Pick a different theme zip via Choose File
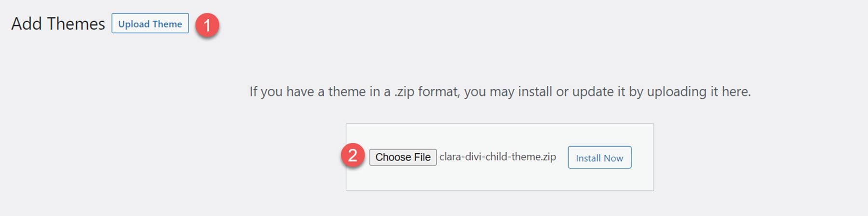Viewport: 868px width, 216px height. tap(403, 157)
